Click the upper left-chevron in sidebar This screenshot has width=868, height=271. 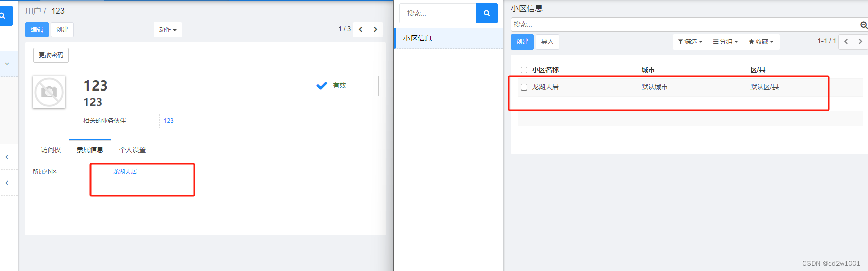(x=7, y=157)
